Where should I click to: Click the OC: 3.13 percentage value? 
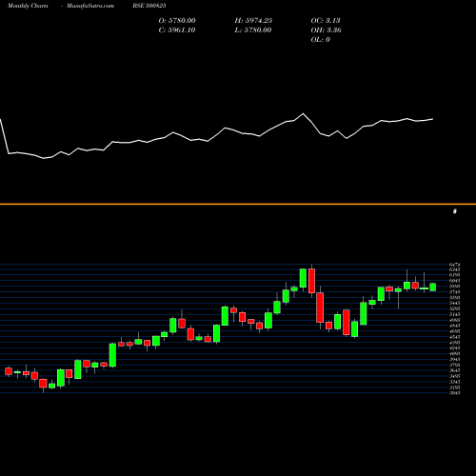326,21
